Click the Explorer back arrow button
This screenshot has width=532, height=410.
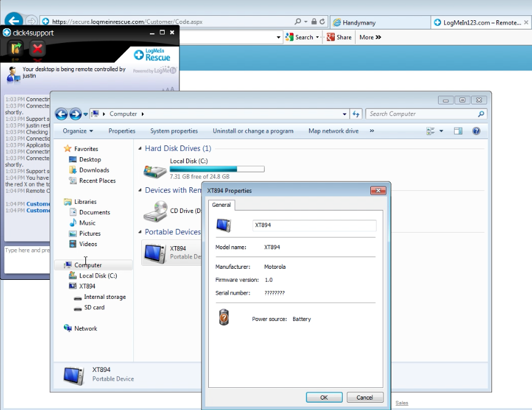61,114
